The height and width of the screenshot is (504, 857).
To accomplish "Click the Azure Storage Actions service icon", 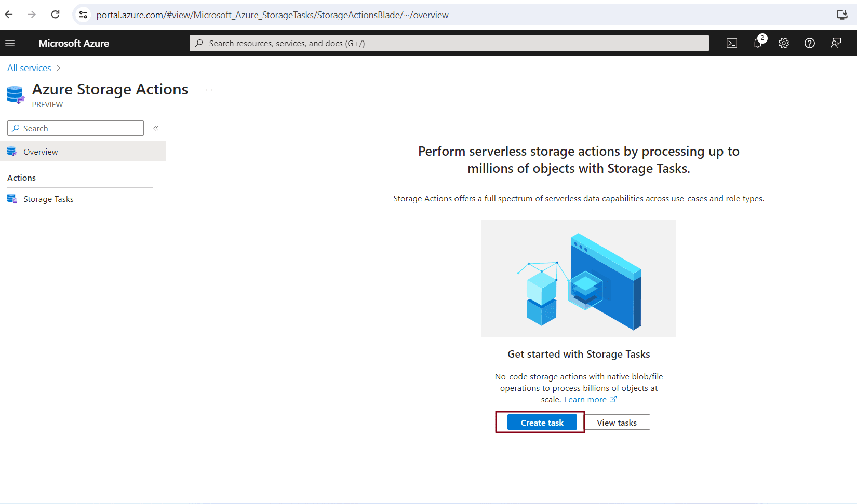I will pyautogui.click(x=16, y=95).
